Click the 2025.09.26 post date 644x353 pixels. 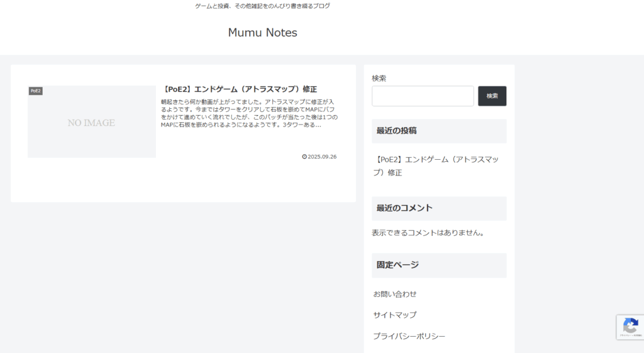[x=322, y=157]
